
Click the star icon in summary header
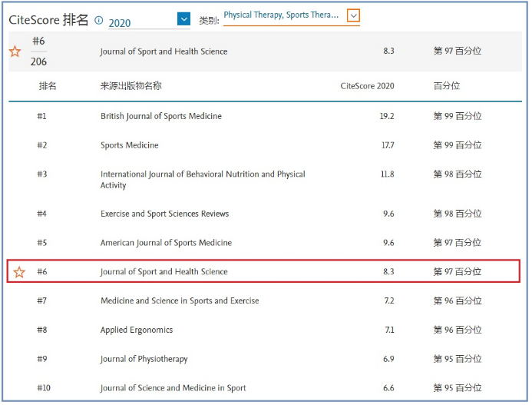pos(15,51)
